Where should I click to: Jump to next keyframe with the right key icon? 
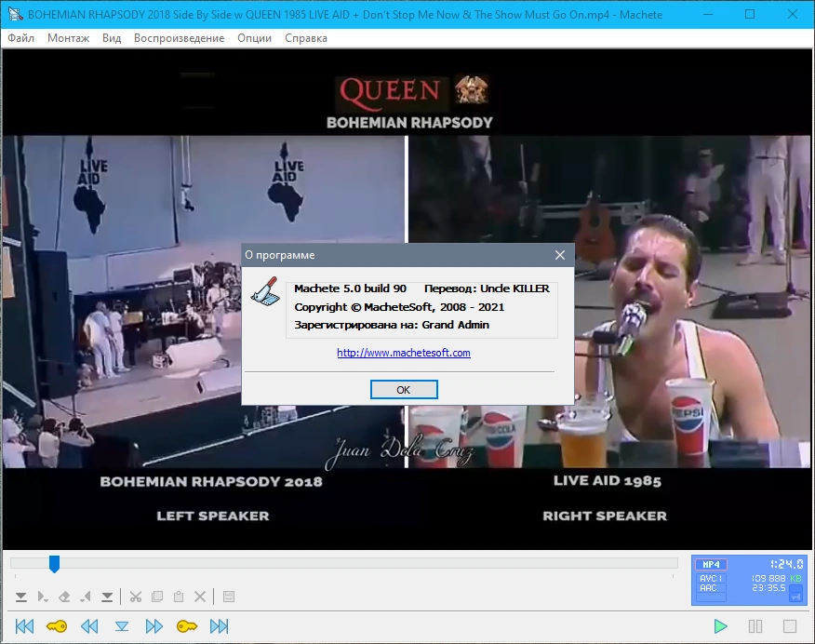[187, 626]
